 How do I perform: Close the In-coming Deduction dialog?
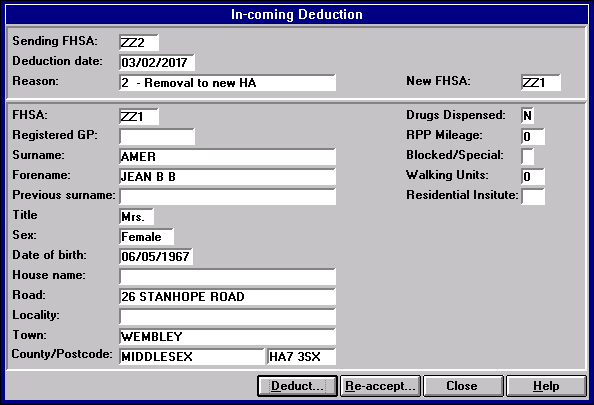click(463, 386)
